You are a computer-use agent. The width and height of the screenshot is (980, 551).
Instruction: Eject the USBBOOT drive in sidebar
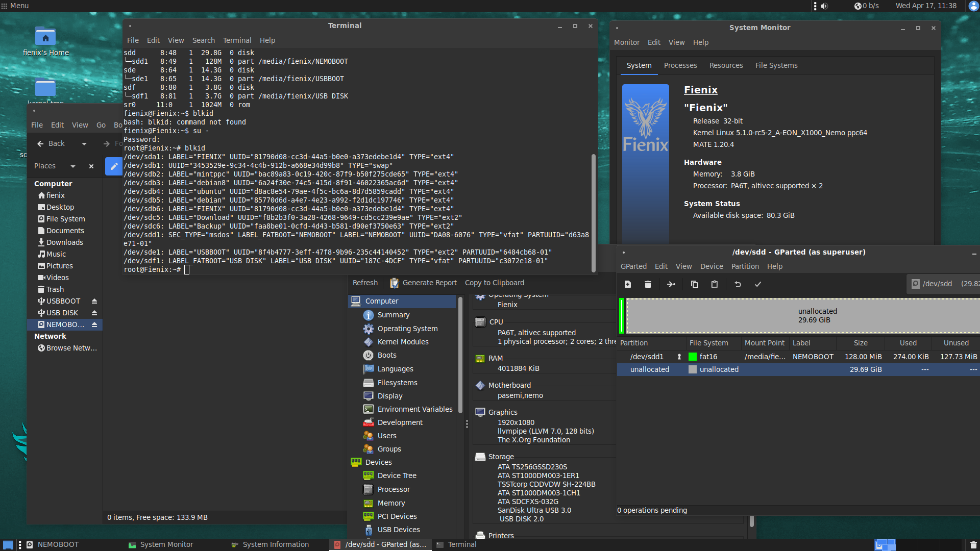click(94, 301)
